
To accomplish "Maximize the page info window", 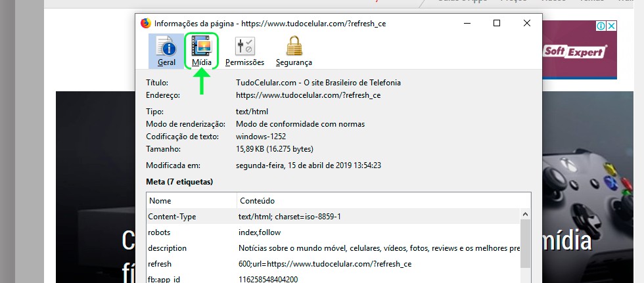I will (497, 24).
